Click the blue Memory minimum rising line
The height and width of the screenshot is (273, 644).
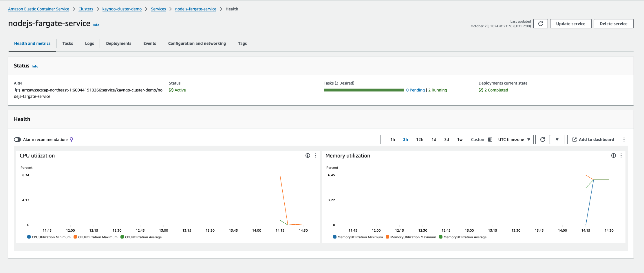pyautogui.click(x=590, y=202)
